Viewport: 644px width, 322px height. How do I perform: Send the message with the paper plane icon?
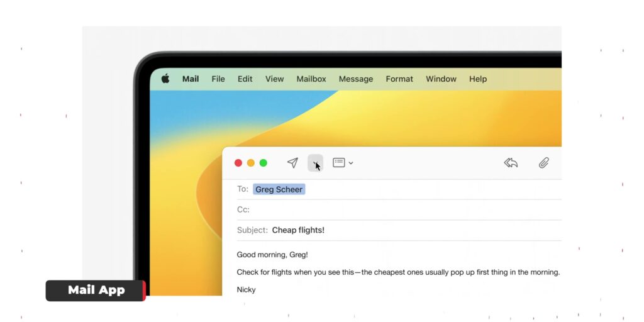tap(292, 163)
